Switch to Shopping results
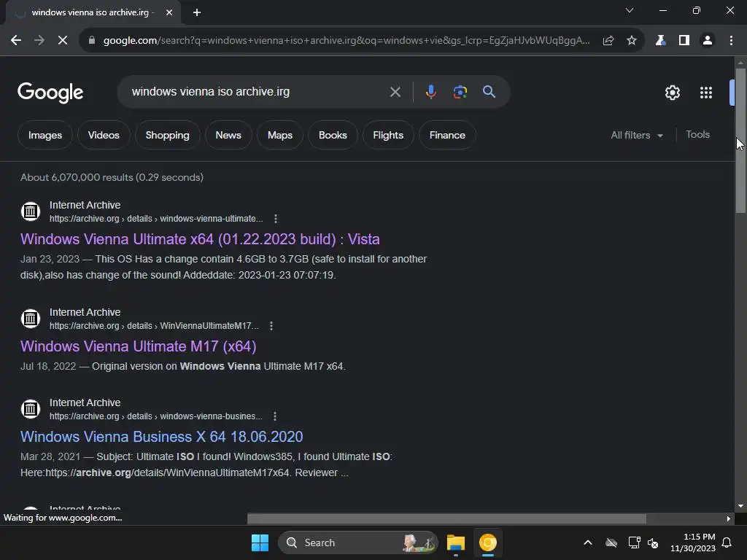The width and height of the screenshot is (747, 560). click(x=167, y=135)
